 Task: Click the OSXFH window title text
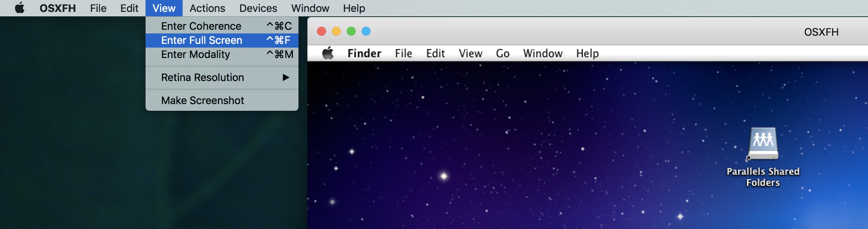coord(821,32)
